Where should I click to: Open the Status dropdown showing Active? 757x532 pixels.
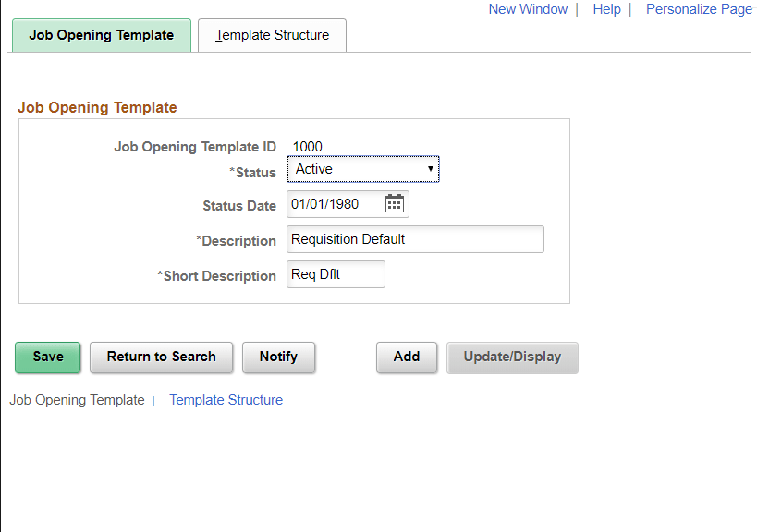click(362, 169)
